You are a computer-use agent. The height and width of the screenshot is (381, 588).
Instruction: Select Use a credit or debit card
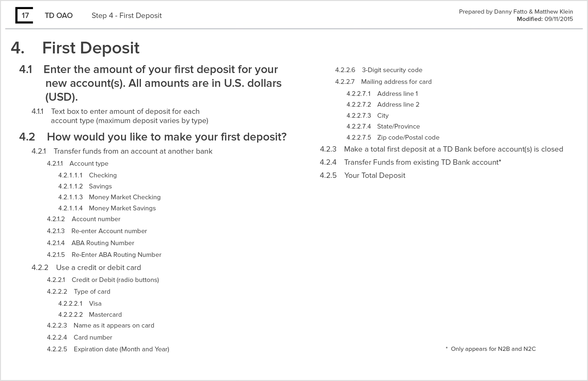pos(99,268)
